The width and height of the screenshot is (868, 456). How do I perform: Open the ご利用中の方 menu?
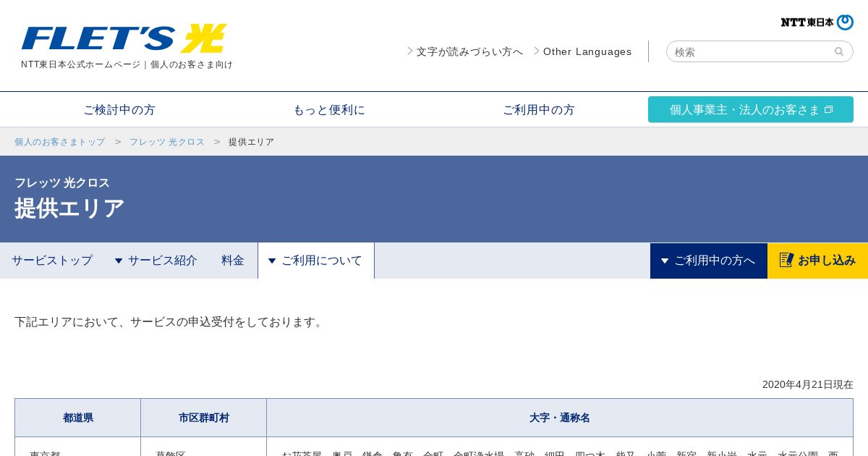[x=539, y=110]
